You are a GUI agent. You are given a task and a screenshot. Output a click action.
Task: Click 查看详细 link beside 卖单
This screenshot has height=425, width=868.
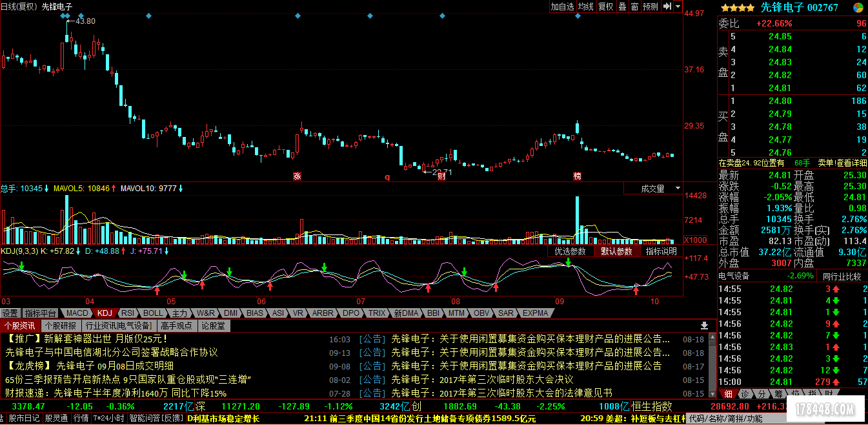(851, 163)
